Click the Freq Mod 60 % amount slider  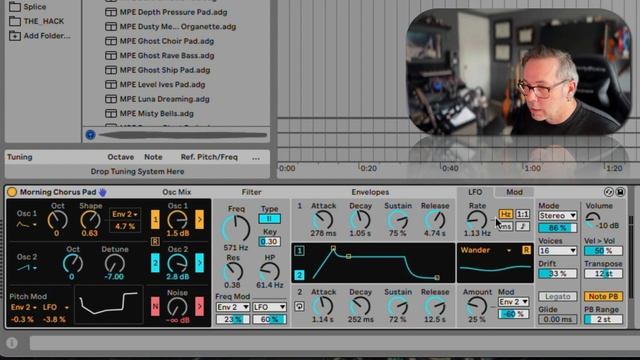point(269,320)
